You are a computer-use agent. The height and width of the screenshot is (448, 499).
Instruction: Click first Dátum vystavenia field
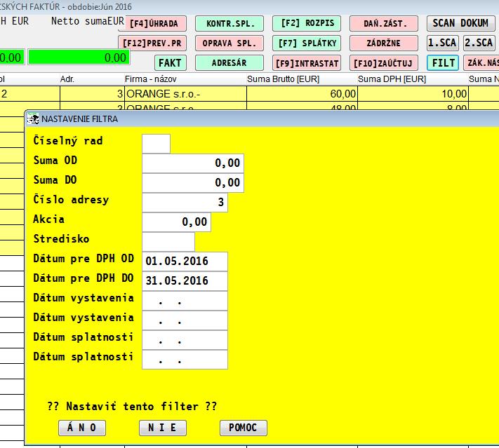coord(185,301)
